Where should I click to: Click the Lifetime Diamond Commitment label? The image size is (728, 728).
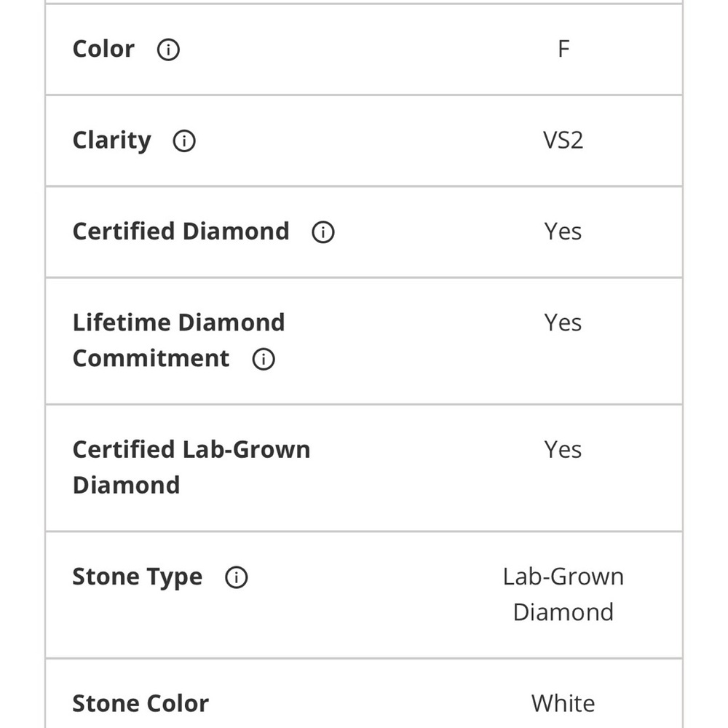178,323
